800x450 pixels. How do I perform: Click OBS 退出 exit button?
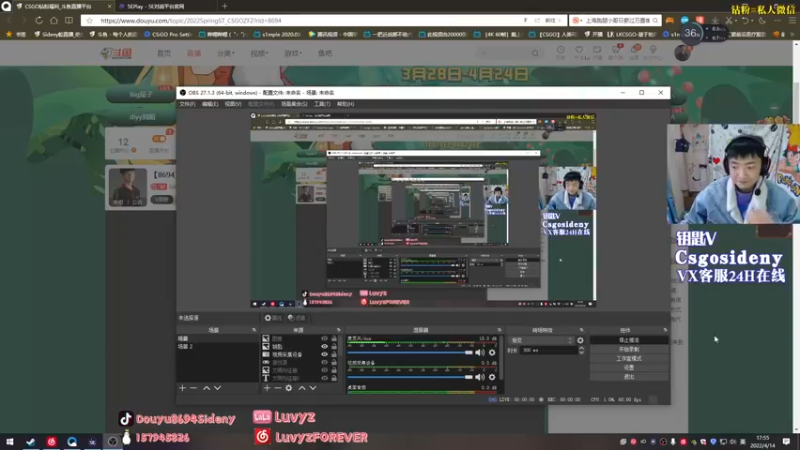pos(629,377)
